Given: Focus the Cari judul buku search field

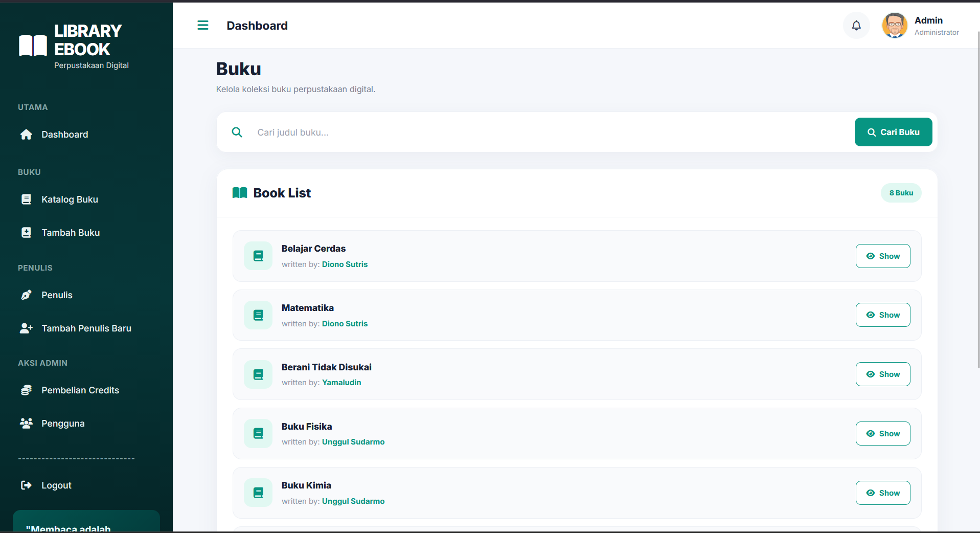Looking at the screenshot, I should tap(550, 132).
